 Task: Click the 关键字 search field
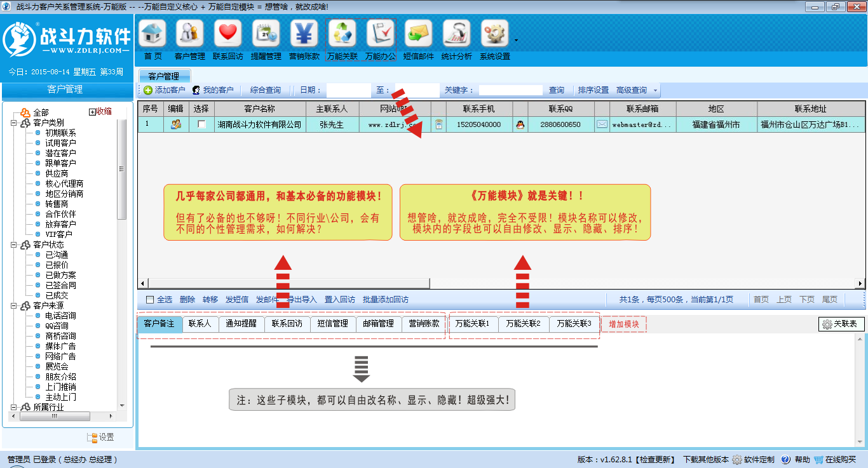[511, 90]
